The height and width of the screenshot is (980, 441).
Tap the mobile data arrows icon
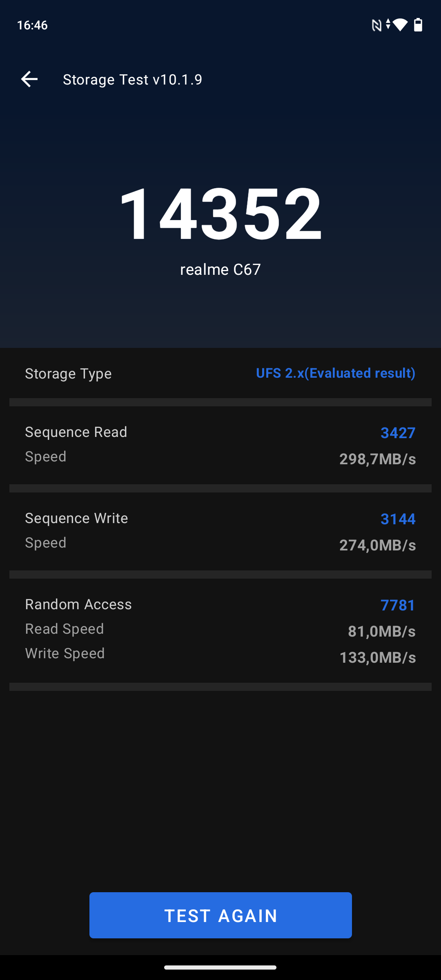click(388, 24)
